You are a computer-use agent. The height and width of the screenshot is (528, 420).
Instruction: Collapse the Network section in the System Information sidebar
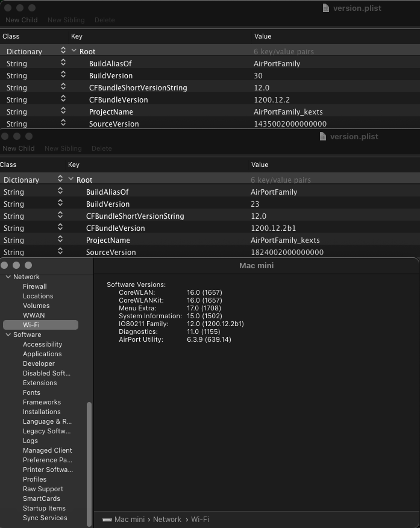coord(8,277)
